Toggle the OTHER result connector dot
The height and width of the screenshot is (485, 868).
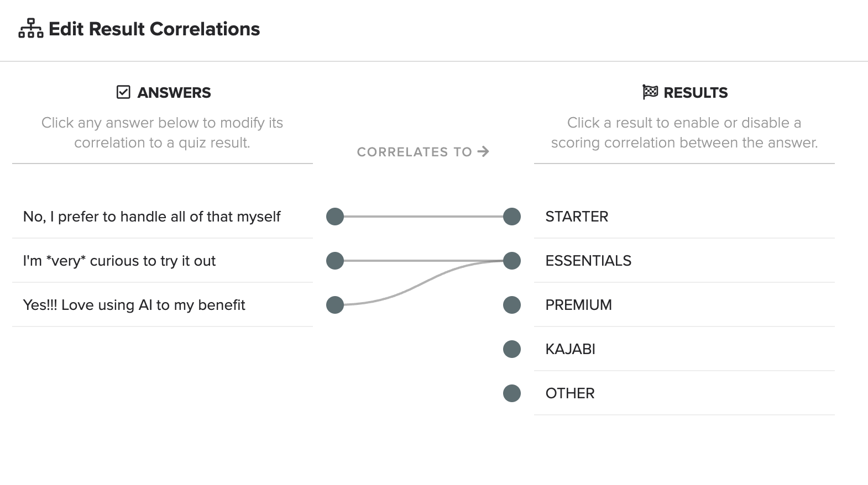[x=512, y=393]
